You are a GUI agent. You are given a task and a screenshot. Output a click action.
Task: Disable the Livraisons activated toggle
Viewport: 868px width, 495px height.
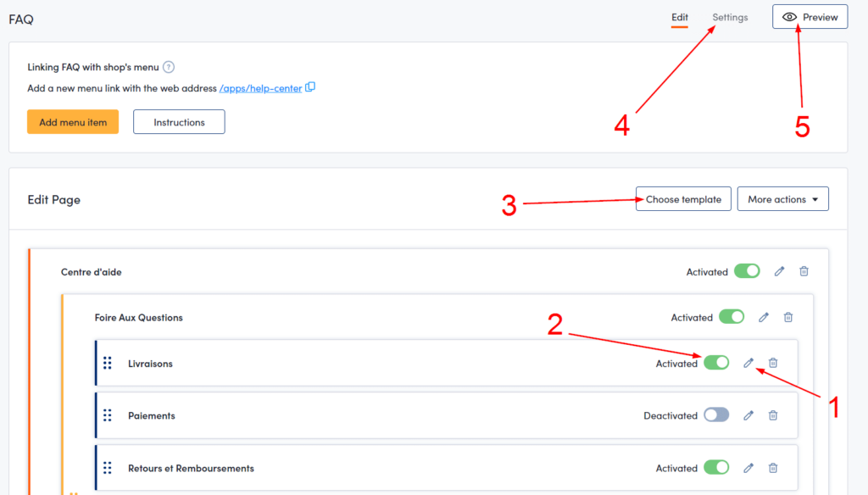pos(716,363)
